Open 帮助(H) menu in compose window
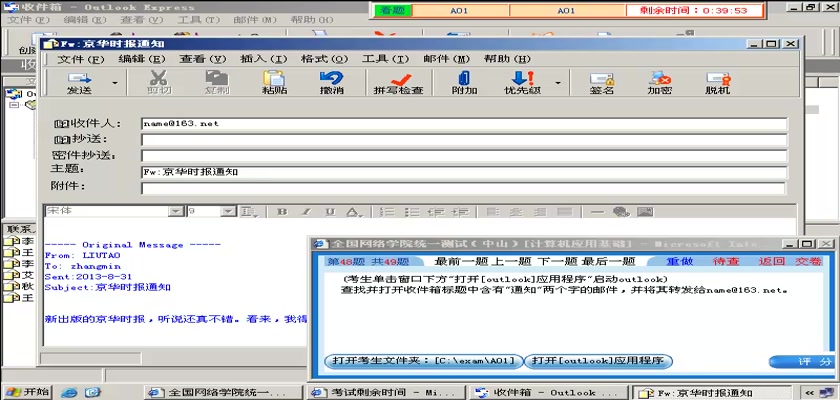840x400 pixels. click(507, 59)
